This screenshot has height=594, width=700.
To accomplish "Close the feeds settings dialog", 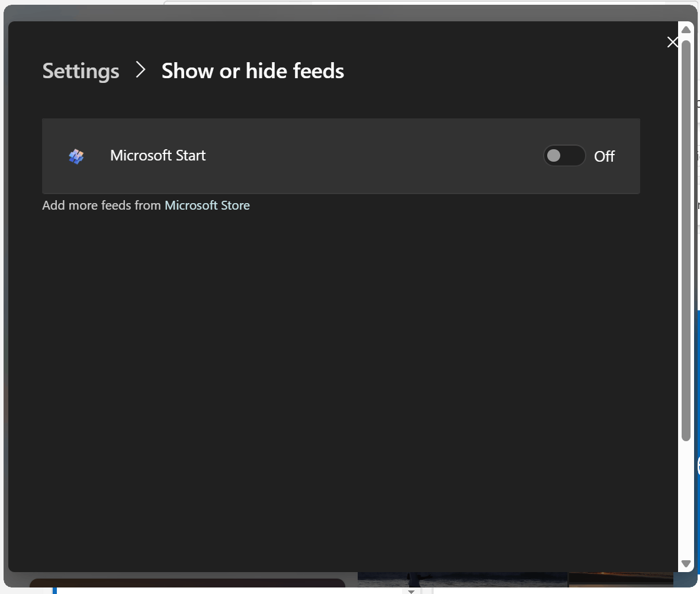I will pos(672,42).
